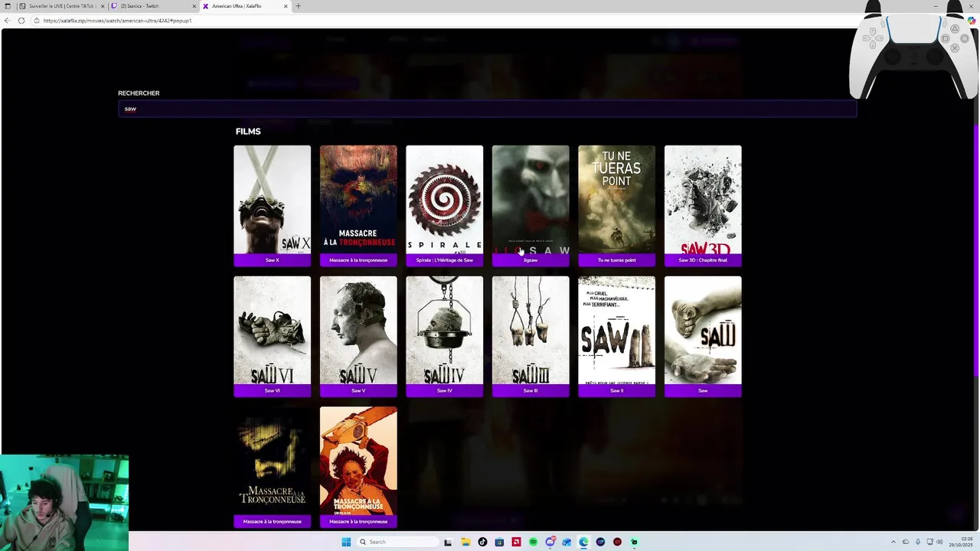Open a new browser tab
Viewport: 980px width, 551px height.
pyautogui.click(x=298, y=6)
